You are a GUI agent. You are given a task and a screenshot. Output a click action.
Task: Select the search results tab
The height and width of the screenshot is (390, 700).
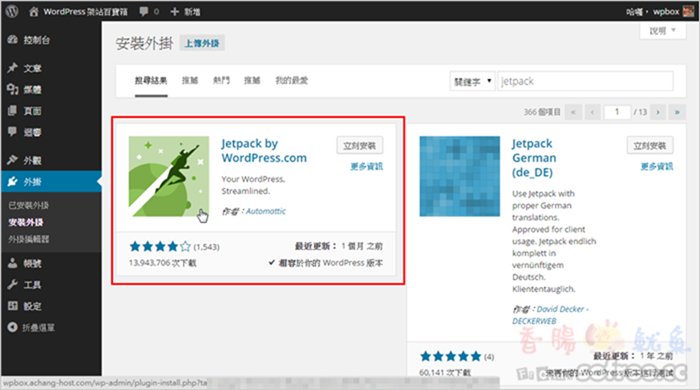[151, 80]
